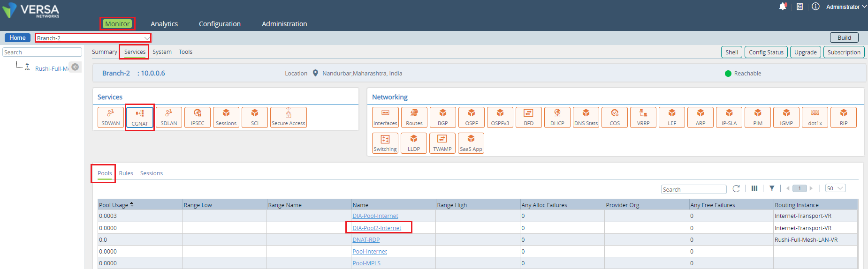
Task: Click the filter funnel icon
Action: (772, 188)
